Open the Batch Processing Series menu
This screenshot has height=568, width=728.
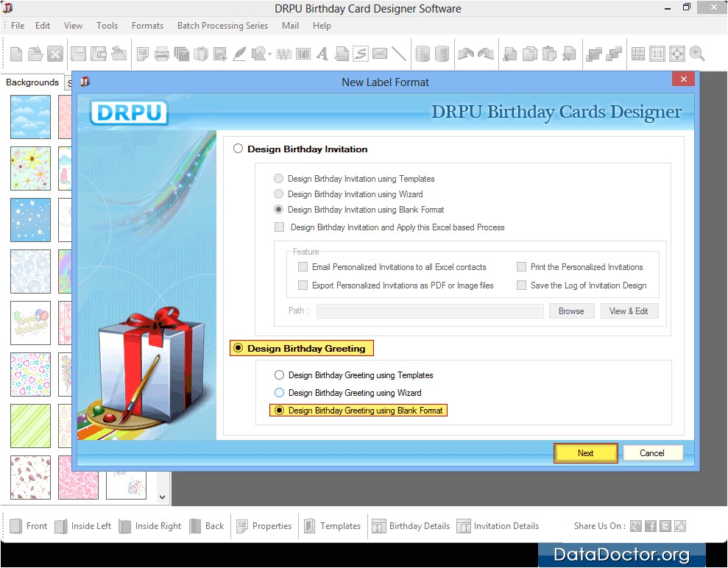pos(222,25)
